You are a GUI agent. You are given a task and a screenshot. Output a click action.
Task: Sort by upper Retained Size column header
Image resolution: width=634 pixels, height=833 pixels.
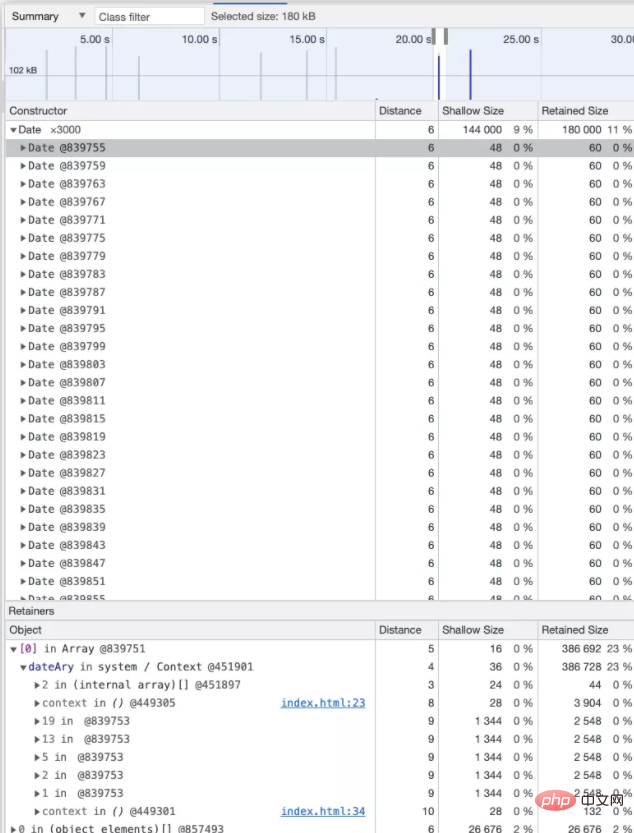[586, 111]
